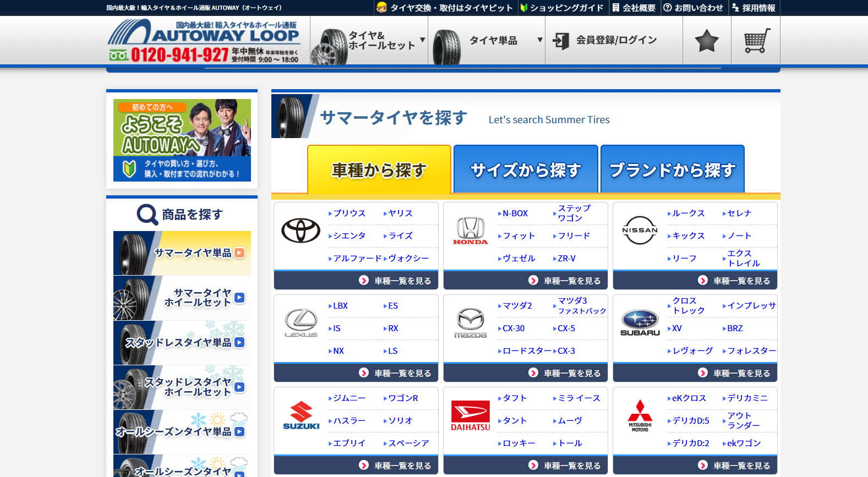
Task: Select the プリウス model link
Action: 349,213
